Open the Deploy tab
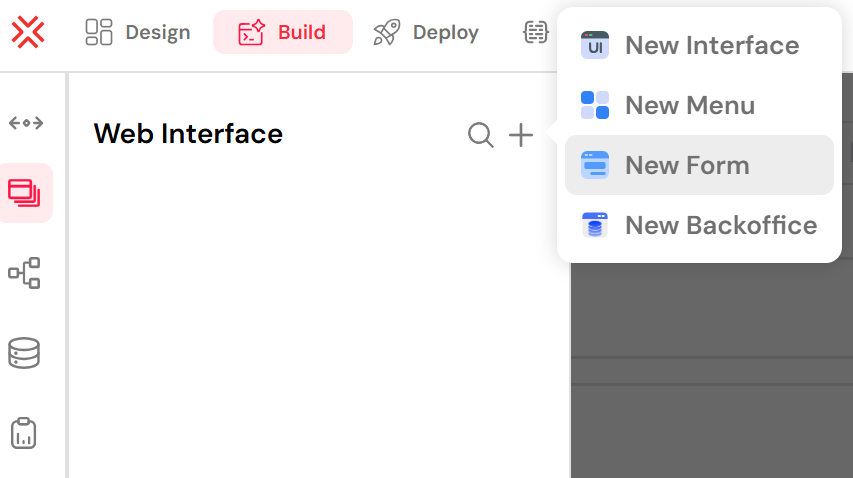Screen dimensions: 853x478 click(426, 32)
